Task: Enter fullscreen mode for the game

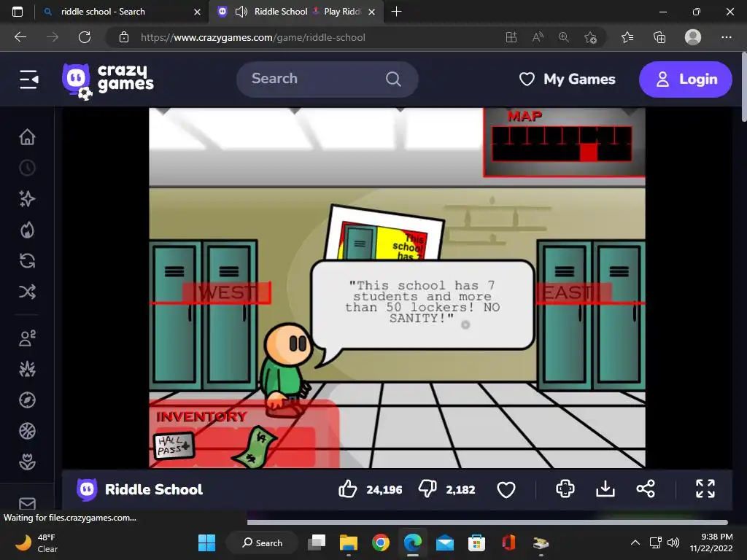Action: pos(705,489)
